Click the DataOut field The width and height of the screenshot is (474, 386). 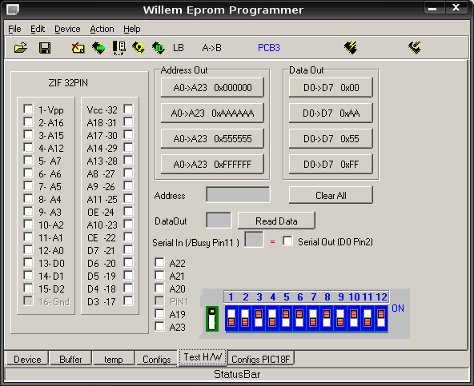219,220
